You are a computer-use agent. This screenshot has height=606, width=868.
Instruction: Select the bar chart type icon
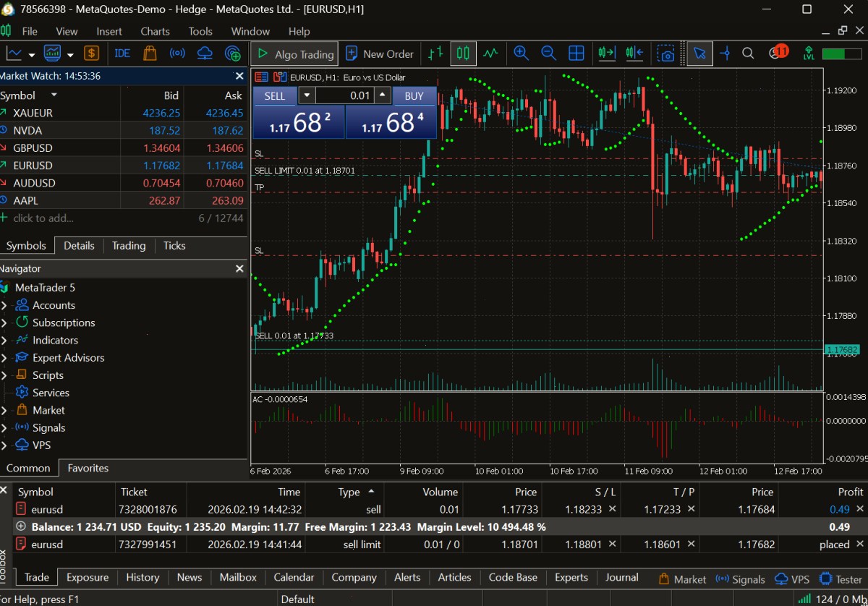(435, 54)
